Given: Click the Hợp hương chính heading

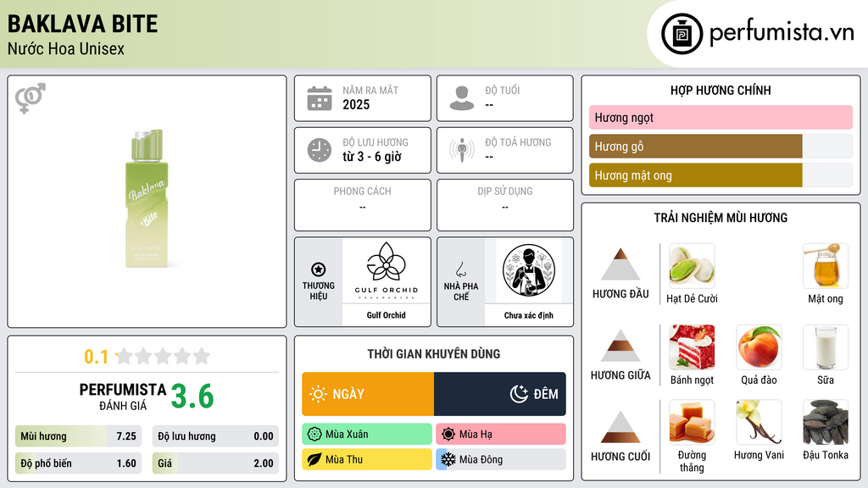Looking at the screenshot, I should [x=721, y=90].
